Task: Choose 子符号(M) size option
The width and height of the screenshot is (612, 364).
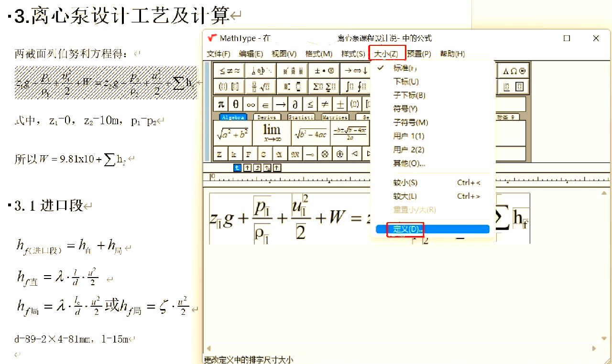Action: (x=432, y=122)
